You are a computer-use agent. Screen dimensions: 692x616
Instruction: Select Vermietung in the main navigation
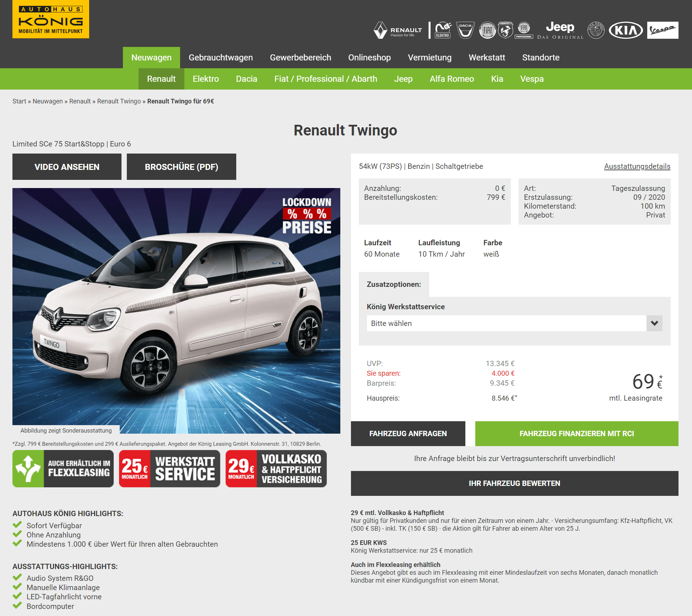tap(430, 58)
